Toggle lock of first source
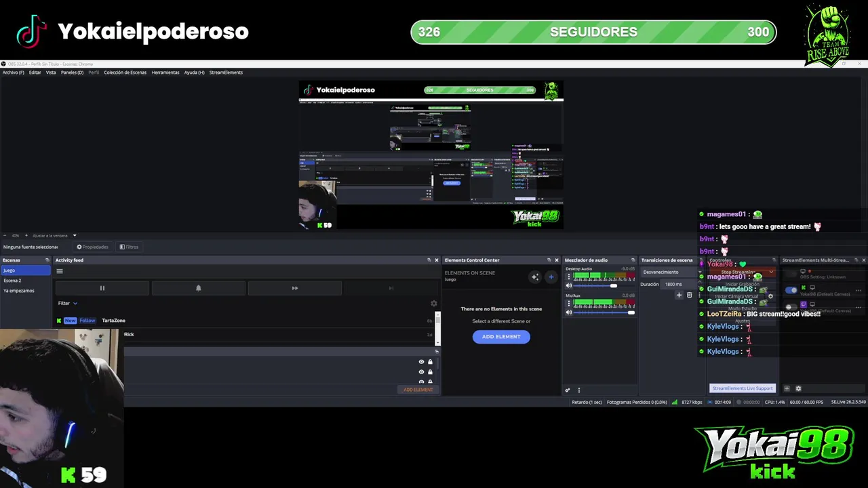Image resolution: width=868 pixels, height=488 pixels. pyautogui.click(x=430, y=362)
